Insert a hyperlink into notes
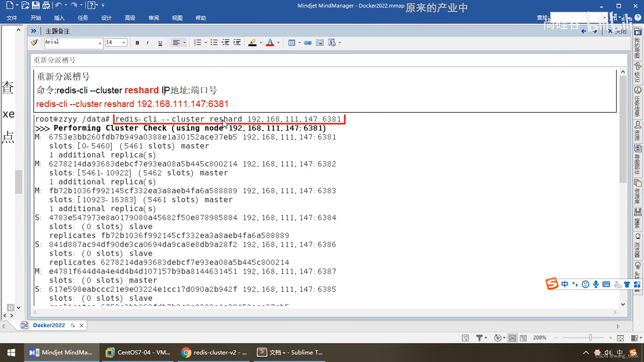The image size is (644, 362). coord(308,43)
